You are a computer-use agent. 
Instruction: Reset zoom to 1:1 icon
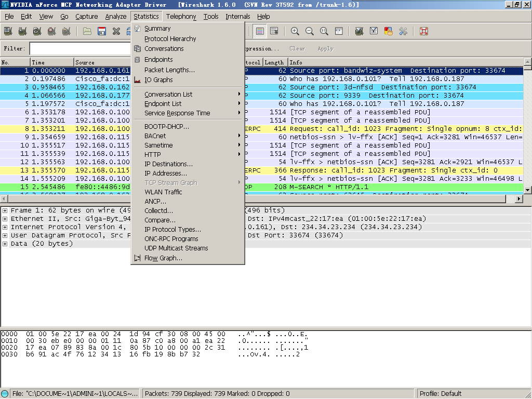[324, 31]
